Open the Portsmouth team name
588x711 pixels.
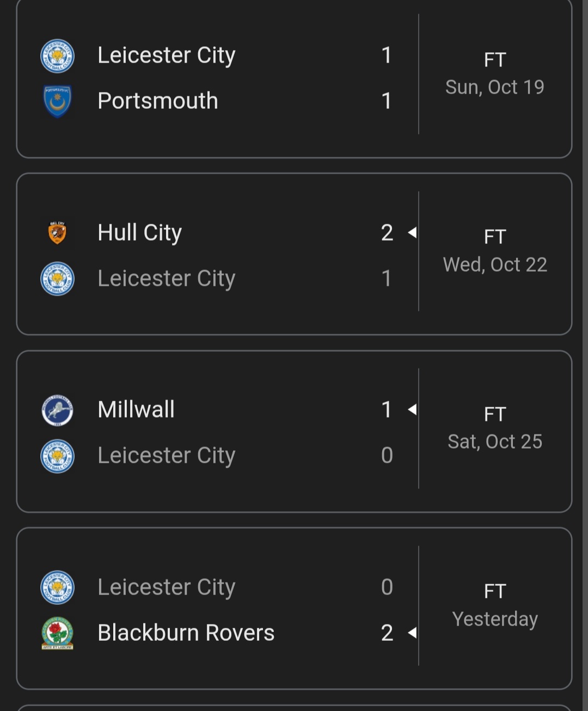pyautogui.click(x=158, y=101)
